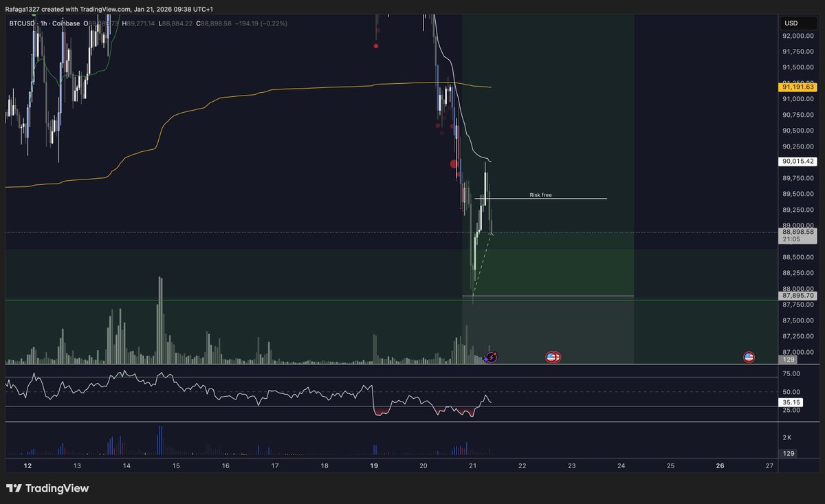The height and width of the screenshot is (504, 825).
Task: Click date 21 on the time axis
Action: click(473, 466)
